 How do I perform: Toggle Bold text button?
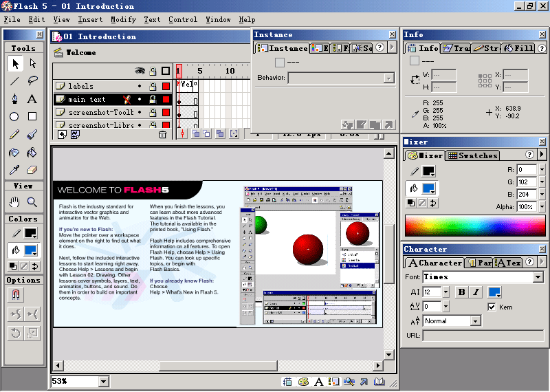click(461, 292)
